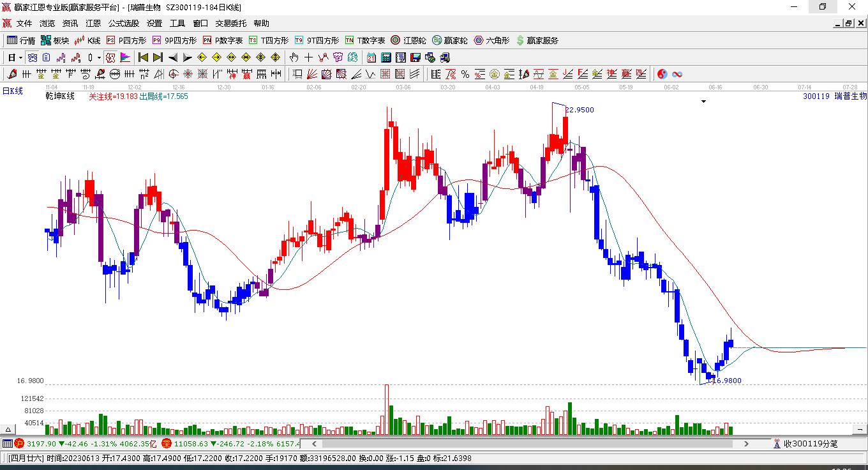
Task: Open the 工具 menu
Action: (x=177, y=24)
